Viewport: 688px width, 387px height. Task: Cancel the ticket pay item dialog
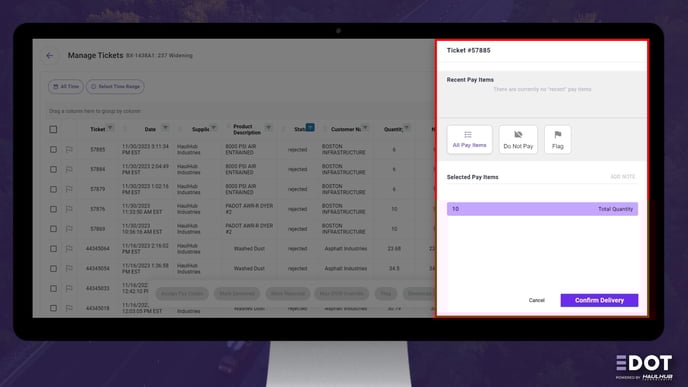[x=536, y=301]
